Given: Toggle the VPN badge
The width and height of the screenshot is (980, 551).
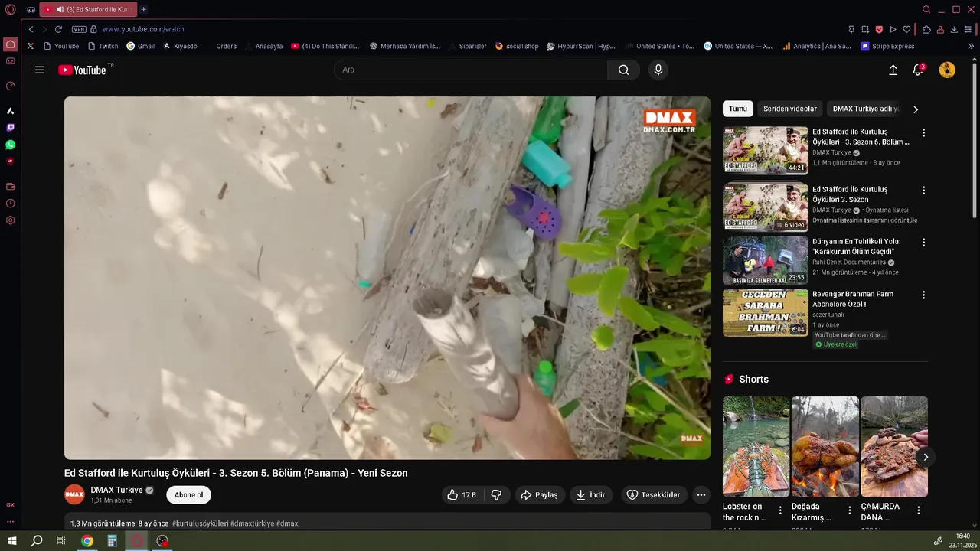Looking at the screenshot, I should point(79,29).
